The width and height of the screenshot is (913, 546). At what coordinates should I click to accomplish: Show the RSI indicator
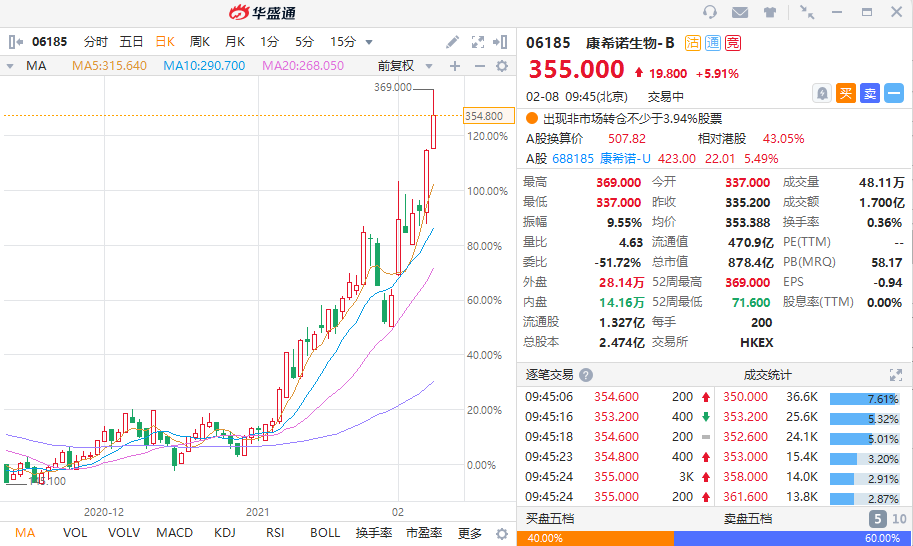[x=275, y=533]
